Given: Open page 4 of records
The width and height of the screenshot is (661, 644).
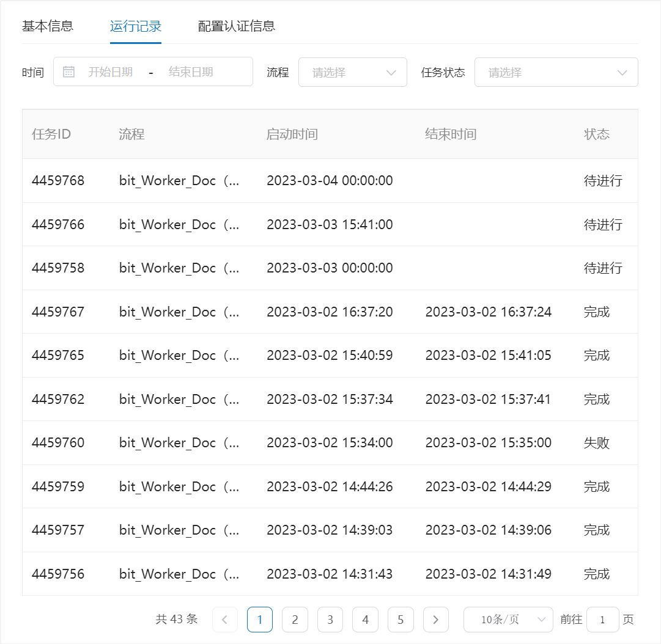Looking at the screenshot, I should pos(365,620).
